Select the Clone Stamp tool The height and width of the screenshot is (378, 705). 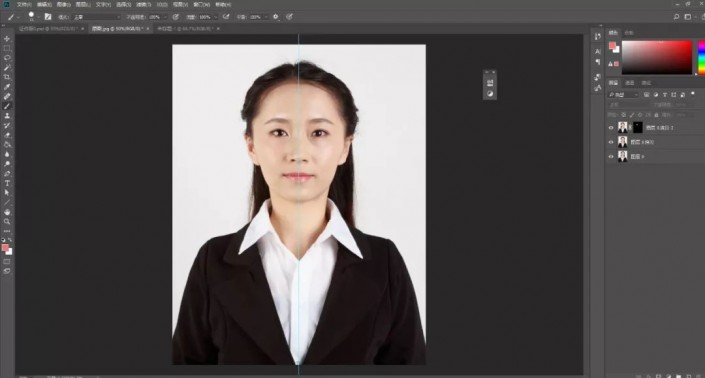pyautogui.click(x=7, y=116)
